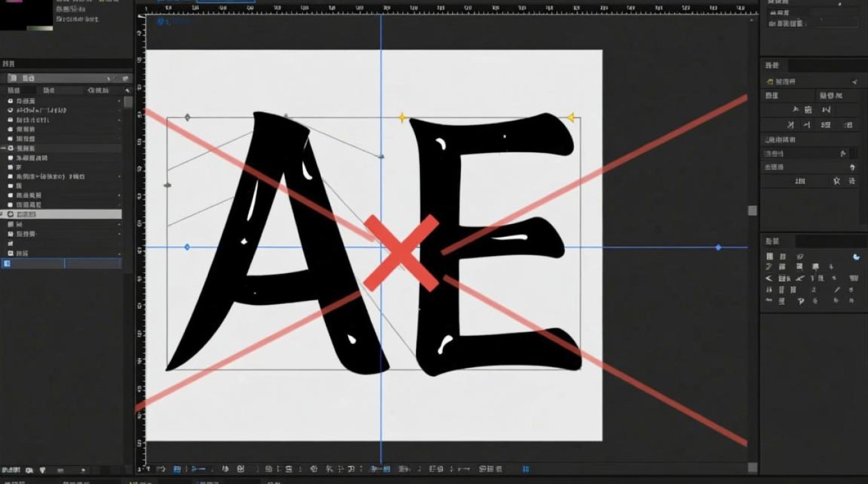Click the yellow folder icon in the upper-right panel
This screenshot has height=484, width=868.
(770, 82)
